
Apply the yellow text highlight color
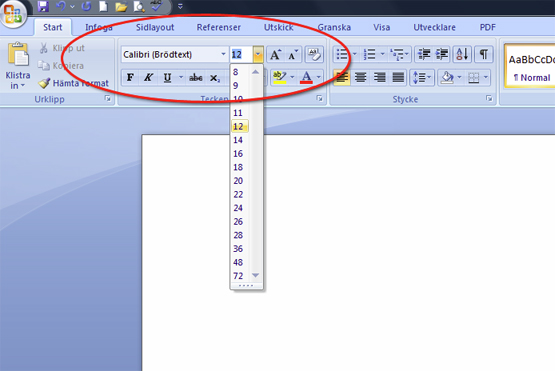click(x=280, y=77)
